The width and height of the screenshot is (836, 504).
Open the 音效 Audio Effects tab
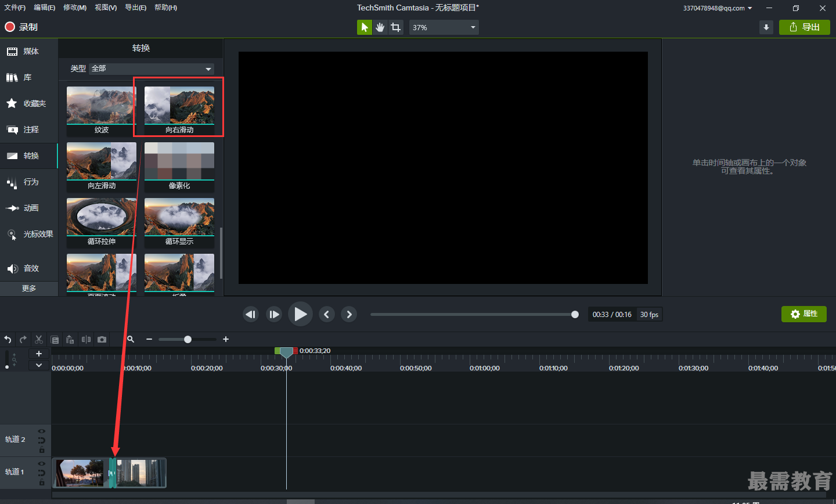tap(29, 268)
